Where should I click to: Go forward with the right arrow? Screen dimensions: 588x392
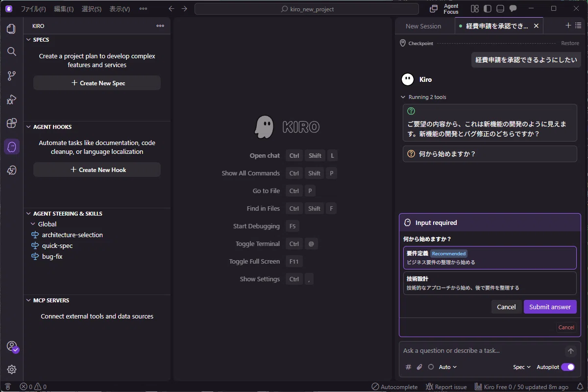point(184,9)
